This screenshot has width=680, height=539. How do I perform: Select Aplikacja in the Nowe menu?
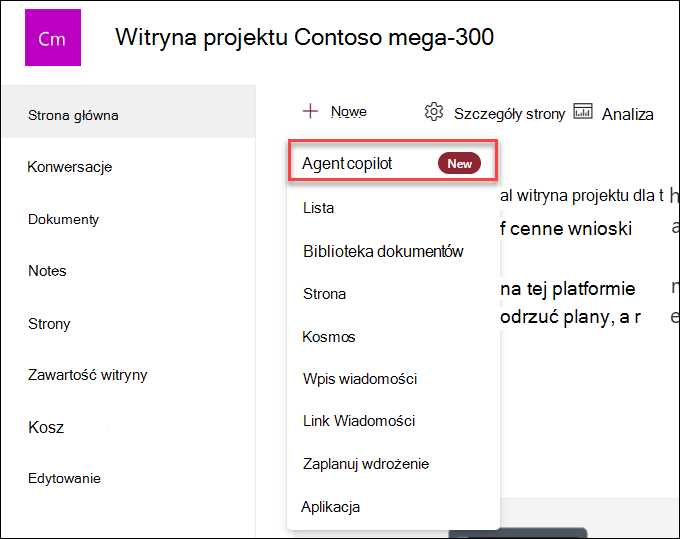[x=330, y=507]
